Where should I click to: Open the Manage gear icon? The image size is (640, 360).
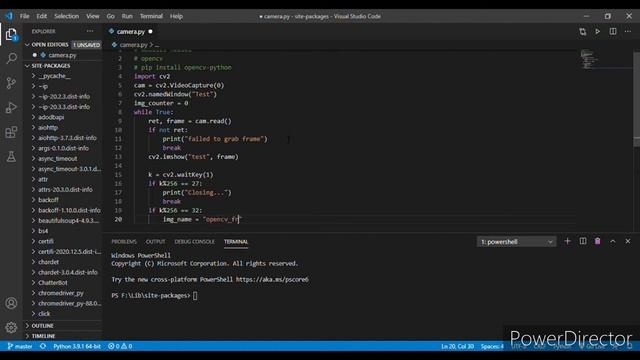11,327
